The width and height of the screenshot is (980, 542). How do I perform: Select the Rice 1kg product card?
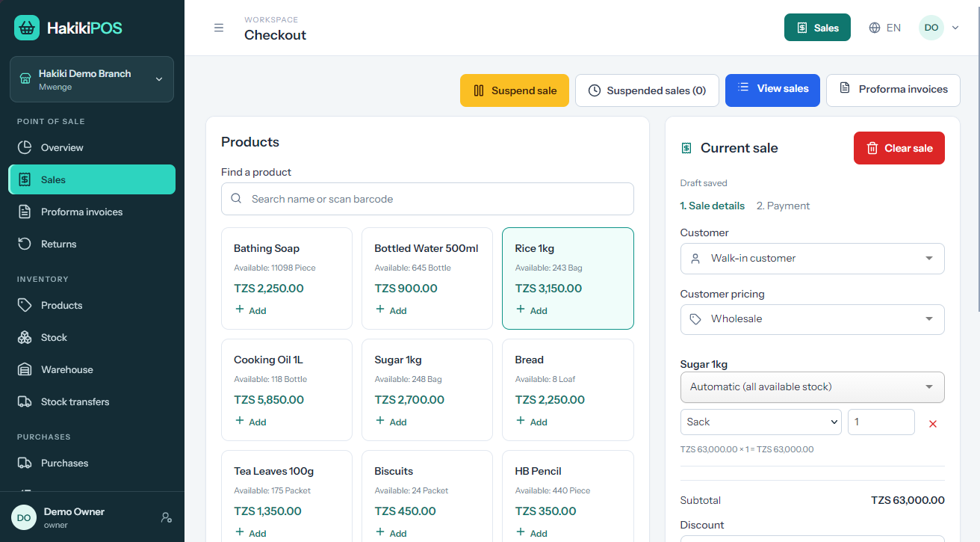(568, 278)
